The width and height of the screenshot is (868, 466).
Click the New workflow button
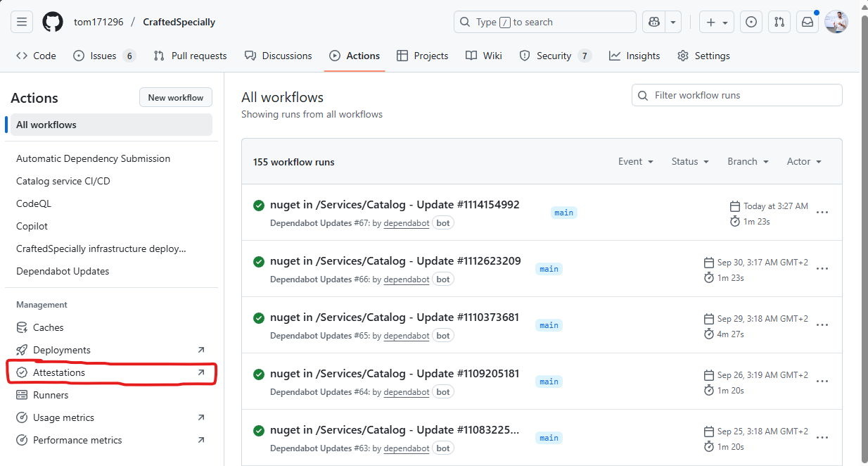175,97
